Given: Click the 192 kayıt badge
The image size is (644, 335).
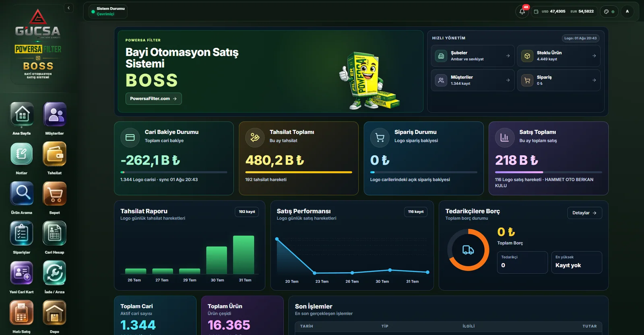Looking at the screenshot, I should tap(247, 212).
